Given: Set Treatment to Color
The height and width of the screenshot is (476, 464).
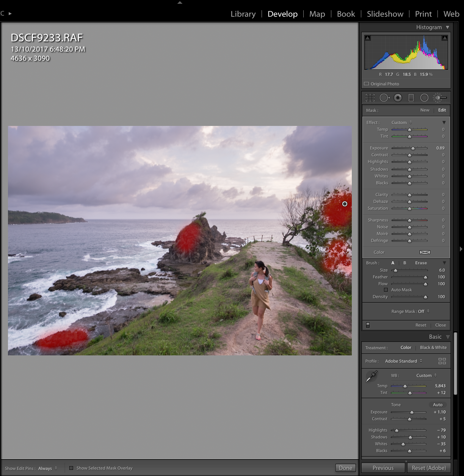Looking at the screenshot, I should tap(406, 347).
